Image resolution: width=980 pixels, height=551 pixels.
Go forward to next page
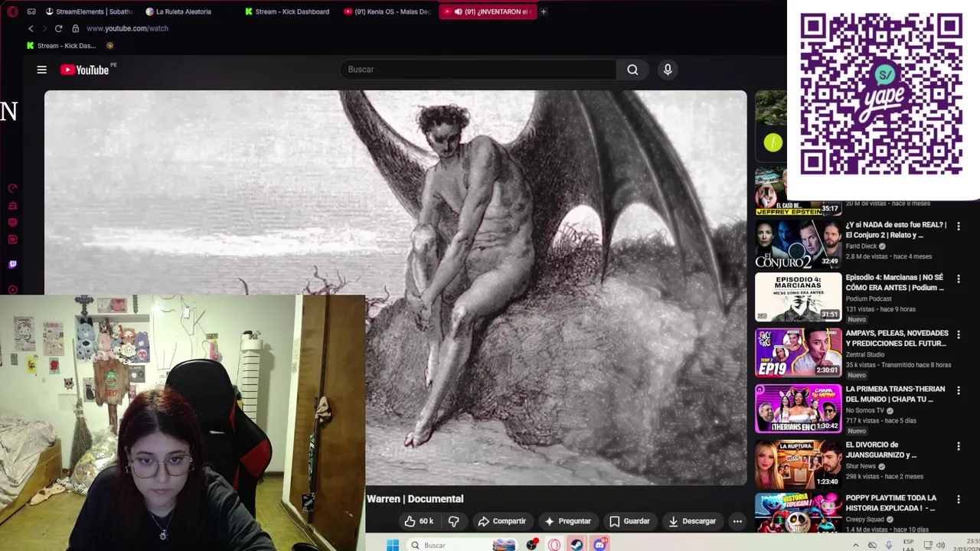click(x=44, y=28)
